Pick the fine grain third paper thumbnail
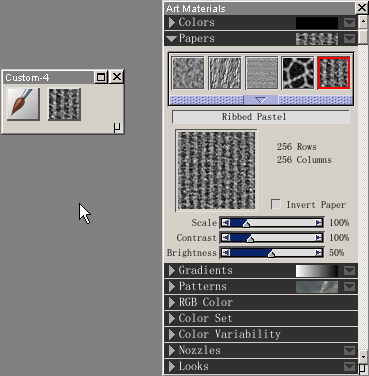 (x=262, y=73)
